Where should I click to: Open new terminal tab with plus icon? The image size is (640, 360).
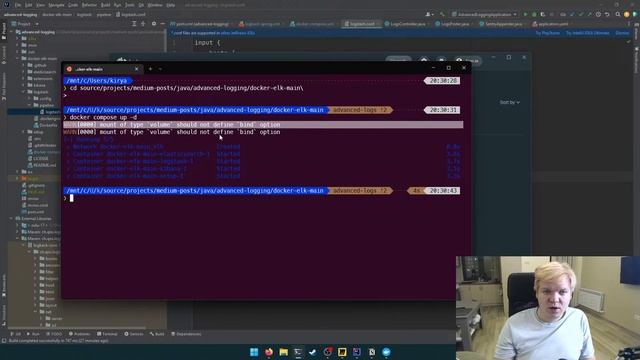click(150, 69)
